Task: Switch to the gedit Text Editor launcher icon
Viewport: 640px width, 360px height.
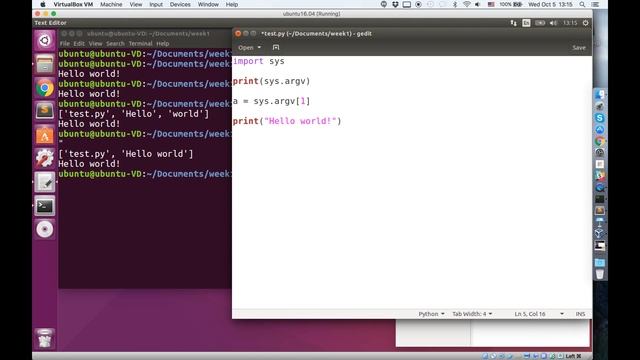Action: coord(44,182)
